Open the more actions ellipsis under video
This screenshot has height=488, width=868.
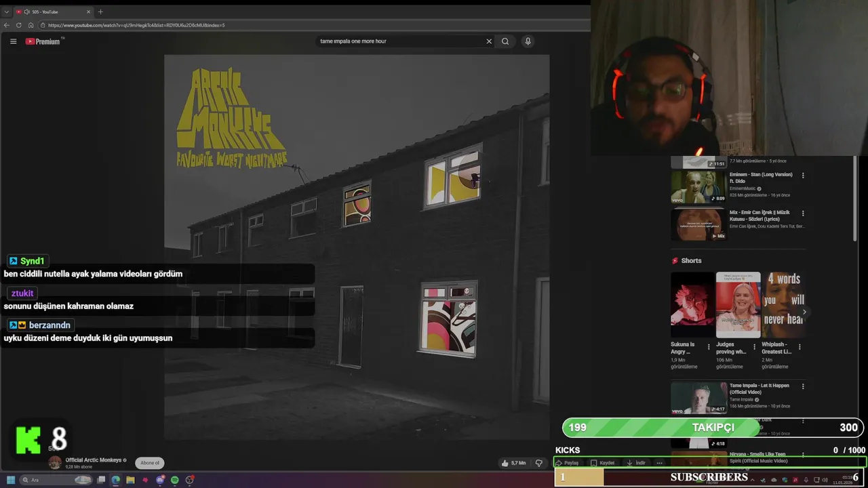tap(659, 463)
